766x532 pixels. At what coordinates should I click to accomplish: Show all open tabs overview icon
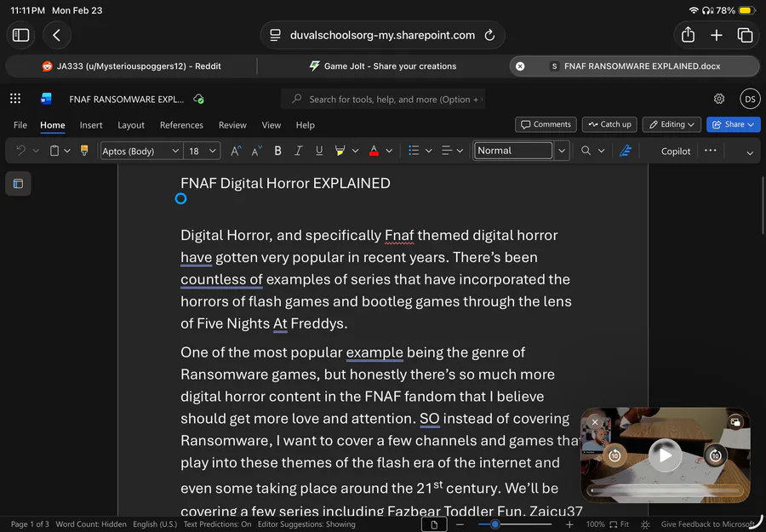coord(745,35)
